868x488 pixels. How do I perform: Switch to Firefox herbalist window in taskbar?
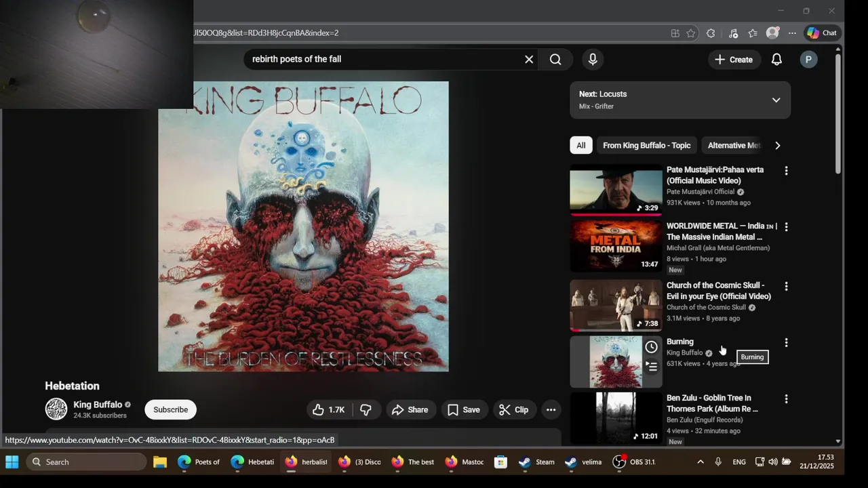tap(306, 462)
